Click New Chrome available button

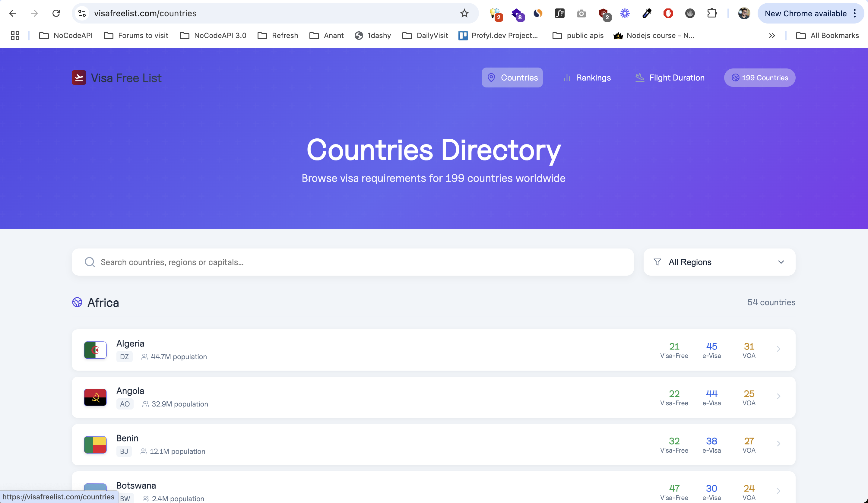[805, 14]
